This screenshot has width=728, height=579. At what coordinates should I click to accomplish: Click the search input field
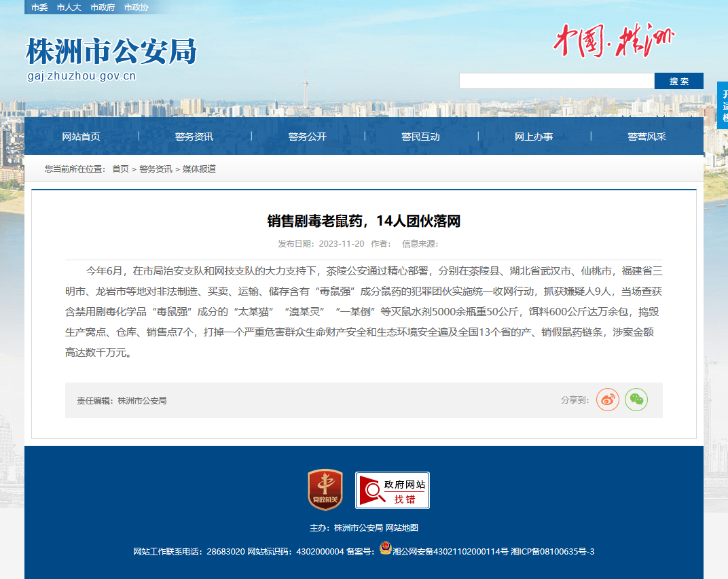557,81
